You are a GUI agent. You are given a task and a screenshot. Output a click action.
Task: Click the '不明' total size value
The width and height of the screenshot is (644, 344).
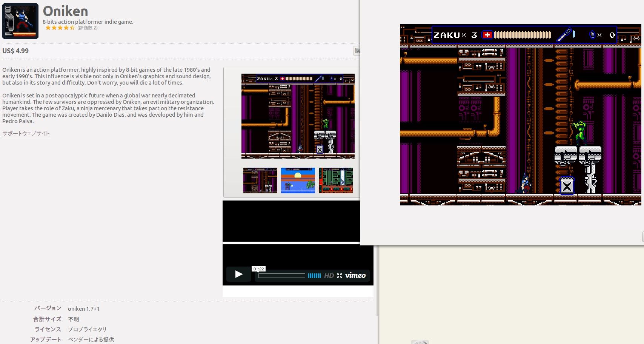coord(74,319)
